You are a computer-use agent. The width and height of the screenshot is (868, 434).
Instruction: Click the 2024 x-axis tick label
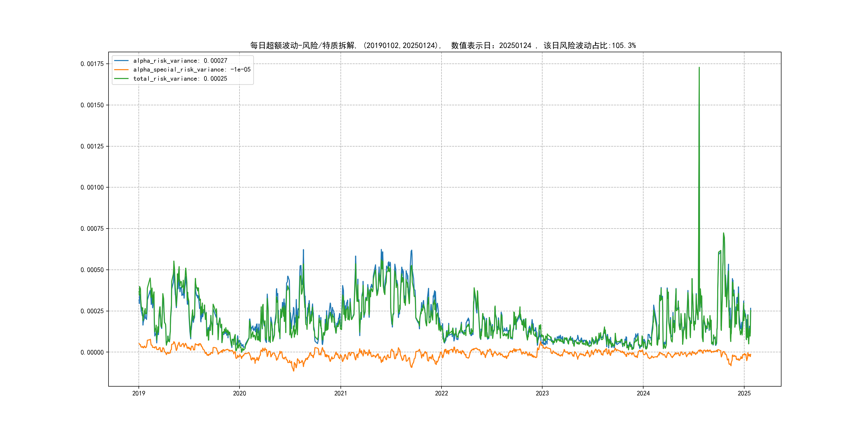[x=643, y=393]
